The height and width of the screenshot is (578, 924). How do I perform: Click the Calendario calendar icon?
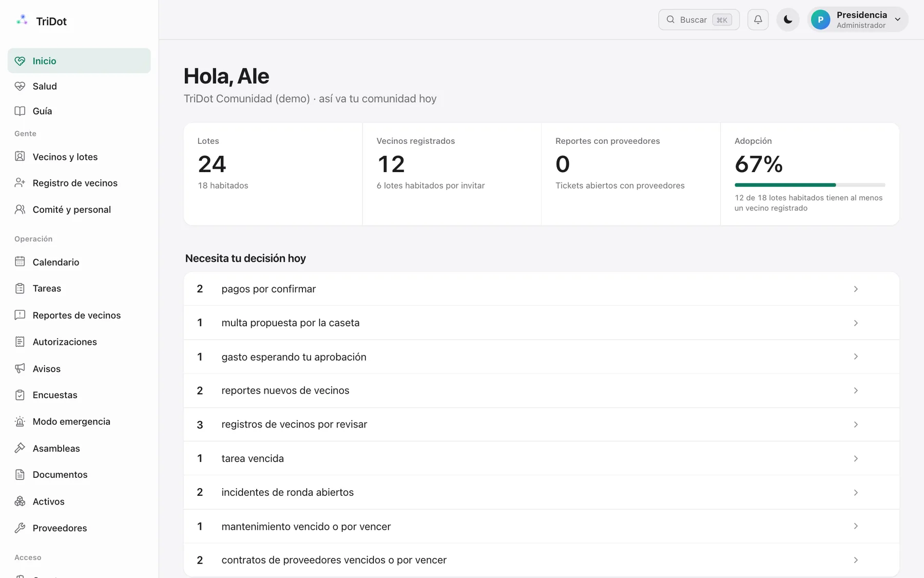click(20, 262)
